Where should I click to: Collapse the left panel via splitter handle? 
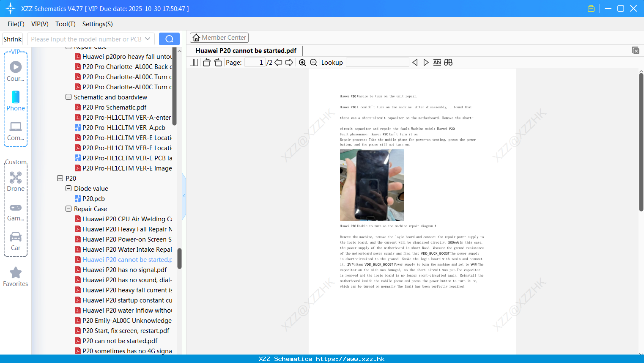point(184,196)
